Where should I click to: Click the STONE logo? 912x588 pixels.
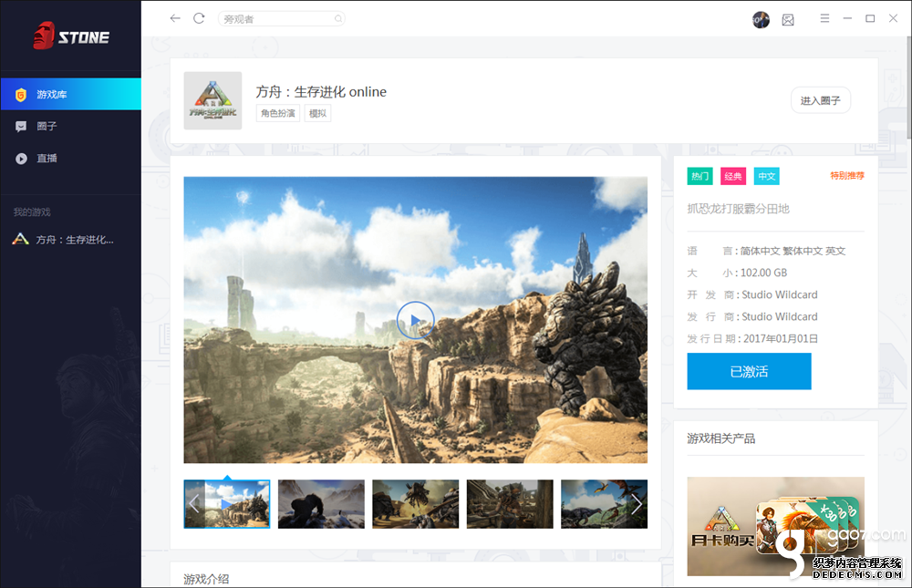(x=70, y=36)
